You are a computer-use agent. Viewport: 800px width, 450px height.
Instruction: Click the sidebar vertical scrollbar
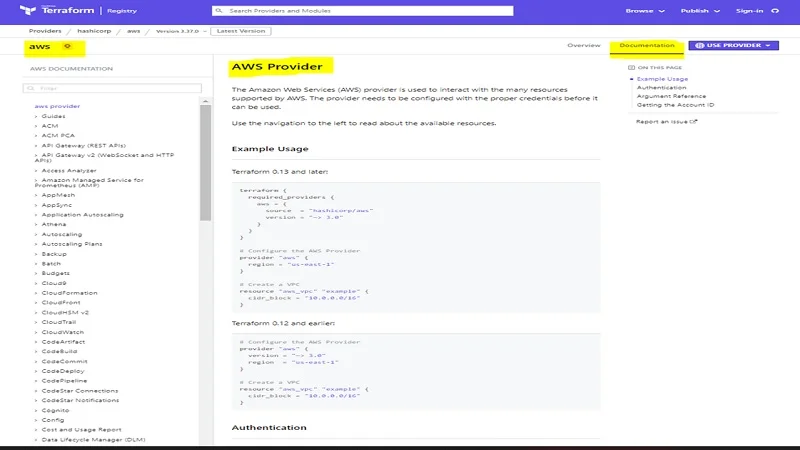[206, 160]
